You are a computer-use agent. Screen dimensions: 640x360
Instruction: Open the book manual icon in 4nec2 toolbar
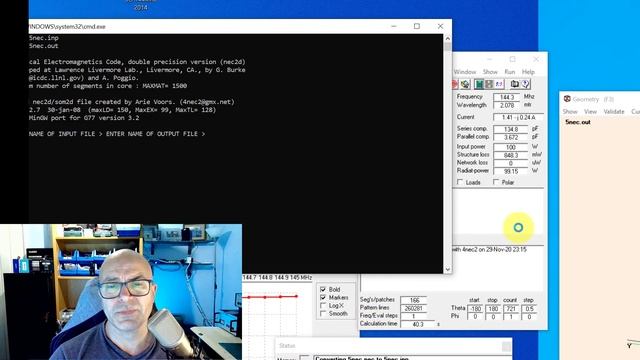514,84
